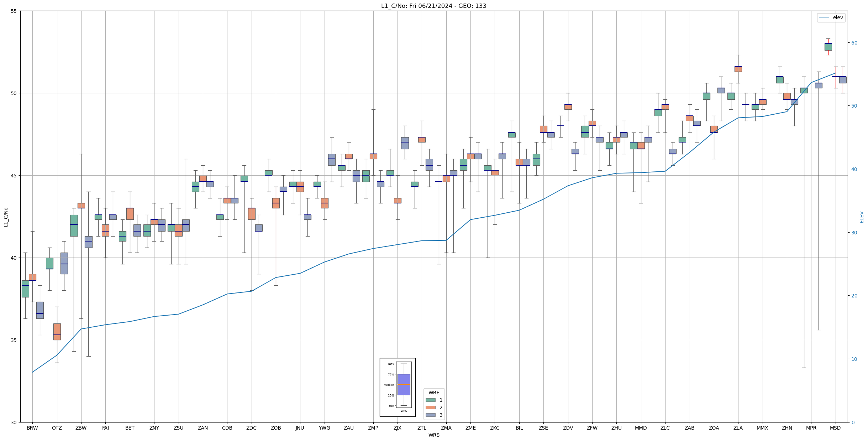Click the orange WRE 2 legend swatch

tap(430, 408)
